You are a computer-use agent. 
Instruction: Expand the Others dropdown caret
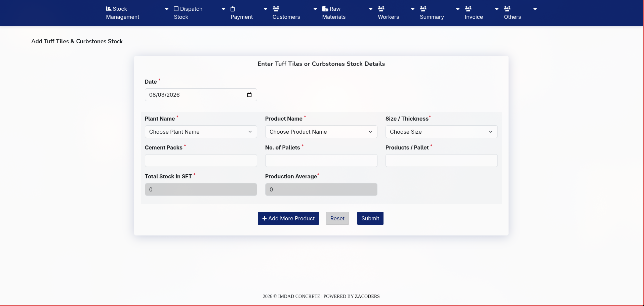tap(535, 9)
